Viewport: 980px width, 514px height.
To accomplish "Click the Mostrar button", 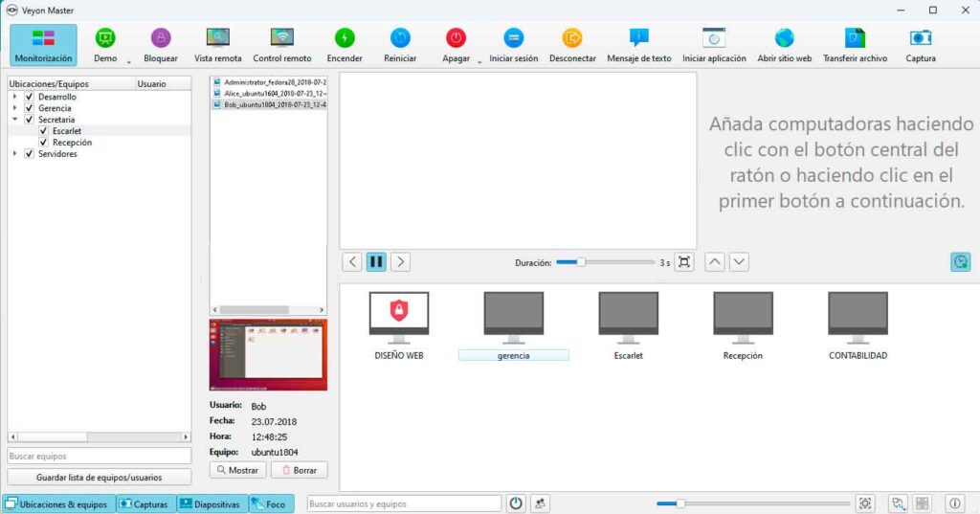I will click(x=236, y=470).
